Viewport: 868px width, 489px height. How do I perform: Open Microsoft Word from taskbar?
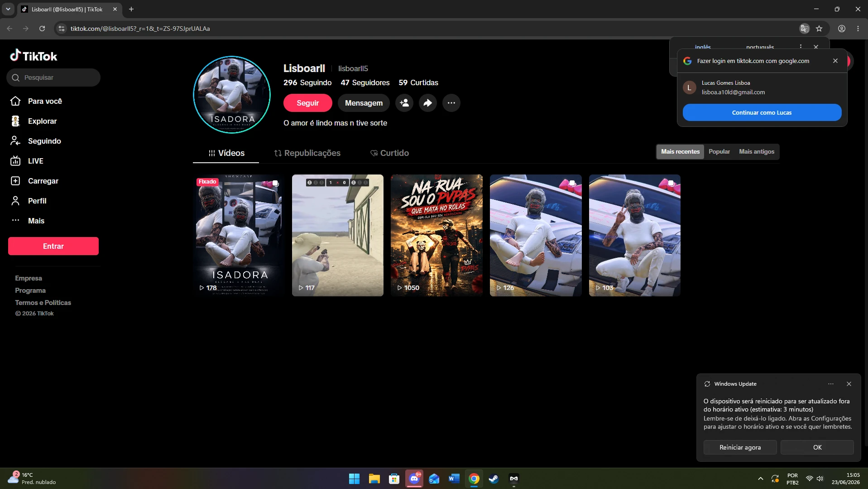[454, 479]
